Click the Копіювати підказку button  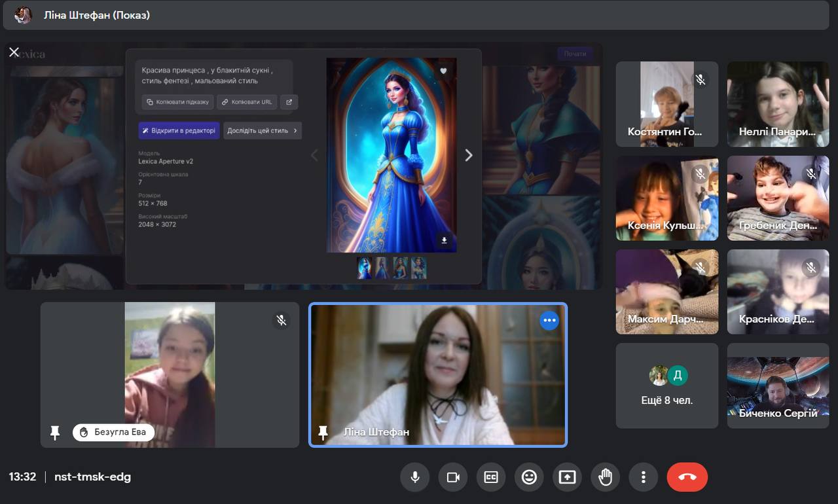point(177,102)
